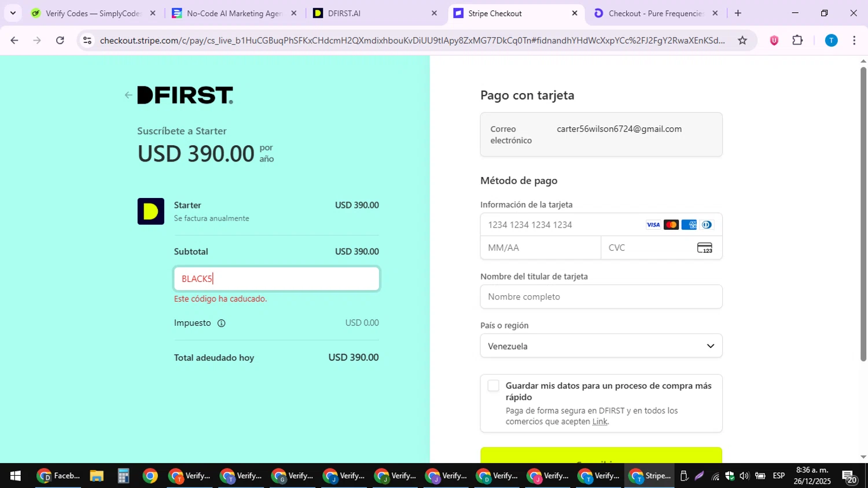
Task: Focus the CVC field
Action: (x=661, y=248)
